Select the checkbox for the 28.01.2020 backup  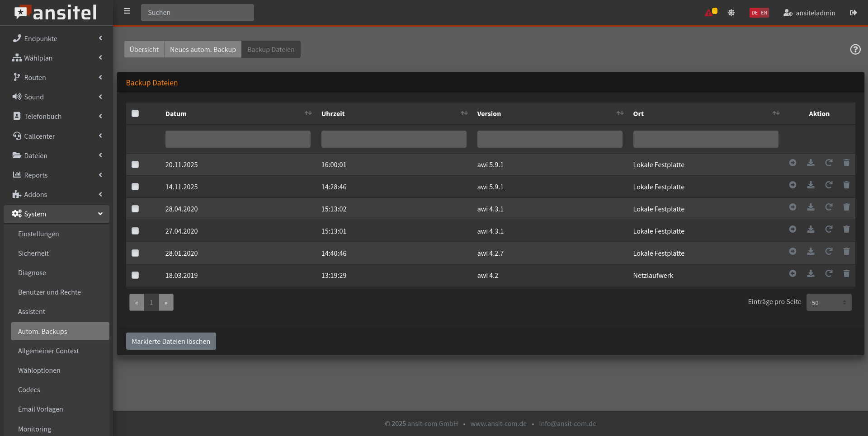click(x=135, y=253)
